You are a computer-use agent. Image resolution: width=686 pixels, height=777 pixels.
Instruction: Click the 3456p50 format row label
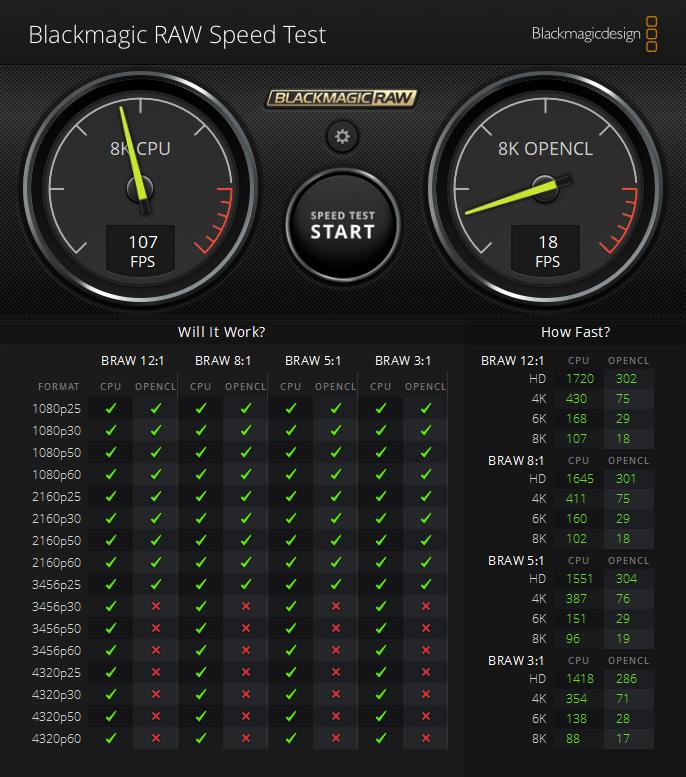pos(57,628)
